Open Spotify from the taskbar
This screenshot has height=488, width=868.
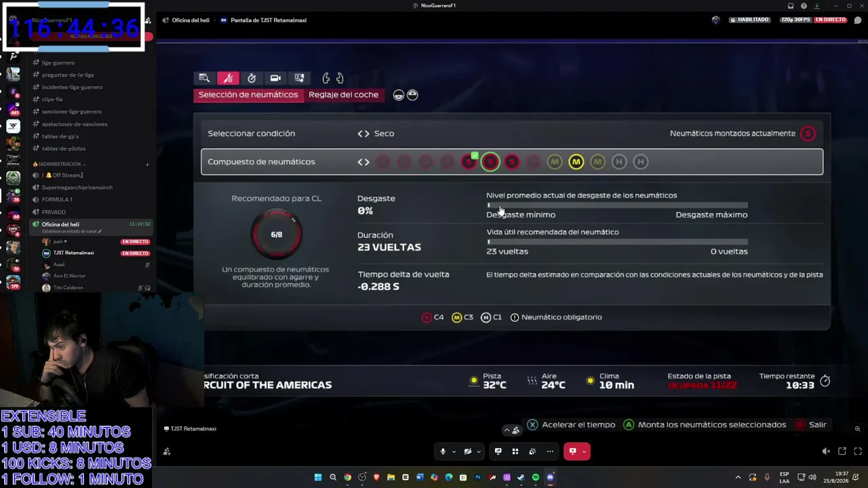click(536, 477)
